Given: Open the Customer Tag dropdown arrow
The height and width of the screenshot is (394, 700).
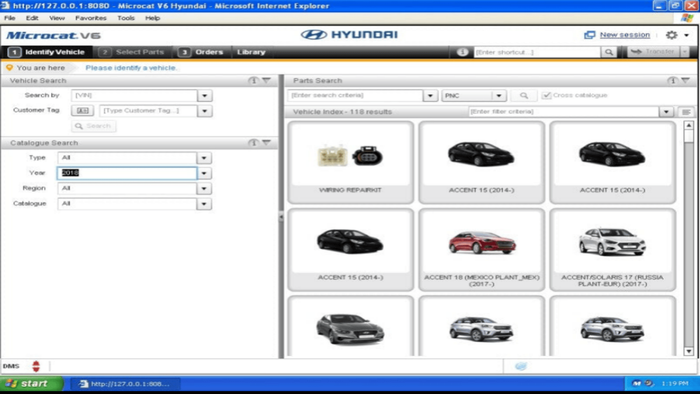Looking at the screenshot, I should pos(204,111).
